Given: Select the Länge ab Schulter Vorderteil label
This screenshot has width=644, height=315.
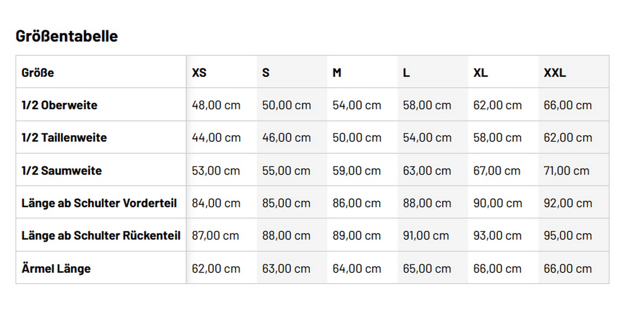Looking at the screenshot, I should pos(99,203).
